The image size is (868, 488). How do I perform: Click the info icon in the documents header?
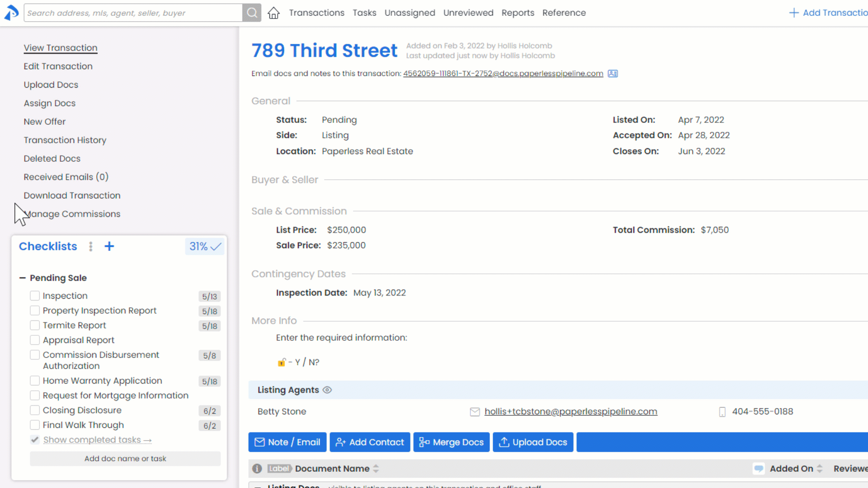click(x=257, y=469)
